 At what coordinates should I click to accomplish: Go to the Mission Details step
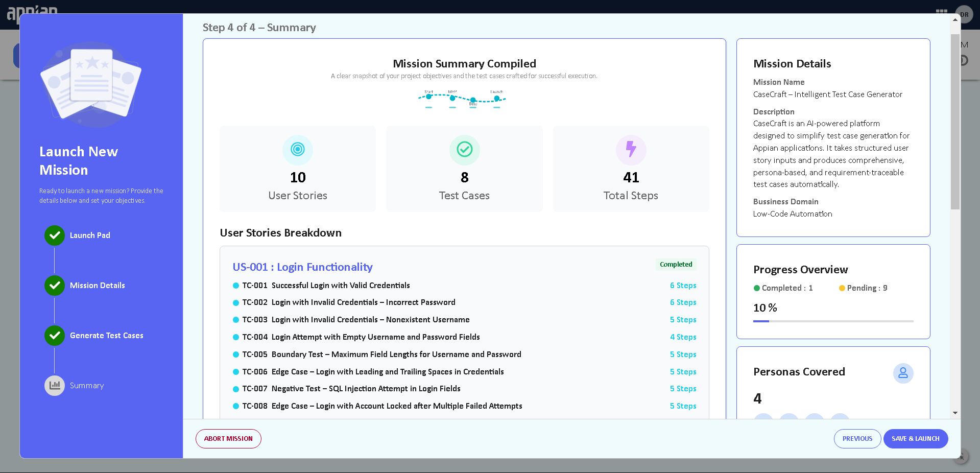[97, 286]
